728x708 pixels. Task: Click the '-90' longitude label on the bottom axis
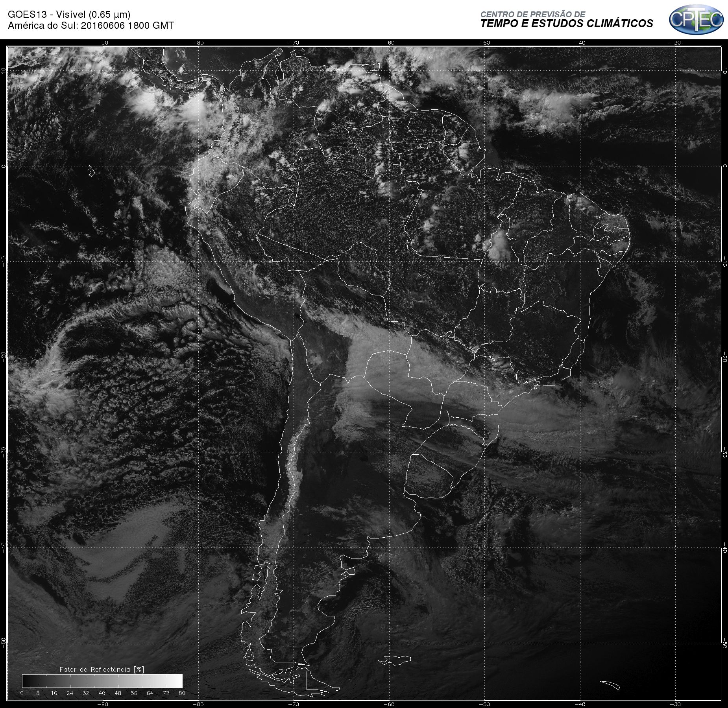coord(103,704)
